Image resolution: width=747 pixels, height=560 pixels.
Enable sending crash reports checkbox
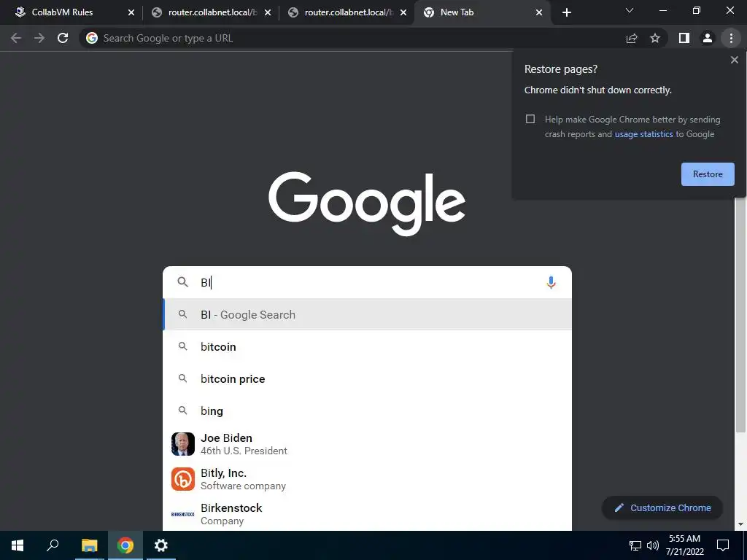pyautogui.click(x=530, y=119)
